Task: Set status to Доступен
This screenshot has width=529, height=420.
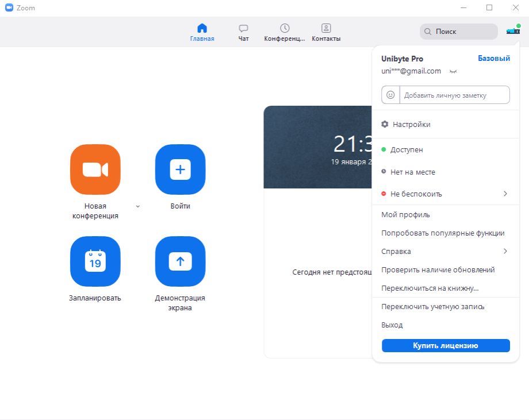Action: pyautogui.click(x=445, y=149)
